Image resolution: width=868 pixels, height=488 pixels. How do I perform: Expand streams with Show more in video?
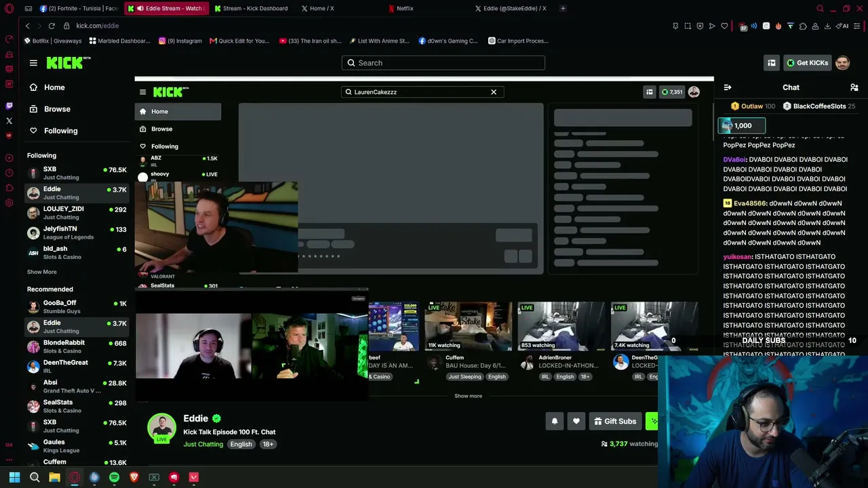[468, 396]
